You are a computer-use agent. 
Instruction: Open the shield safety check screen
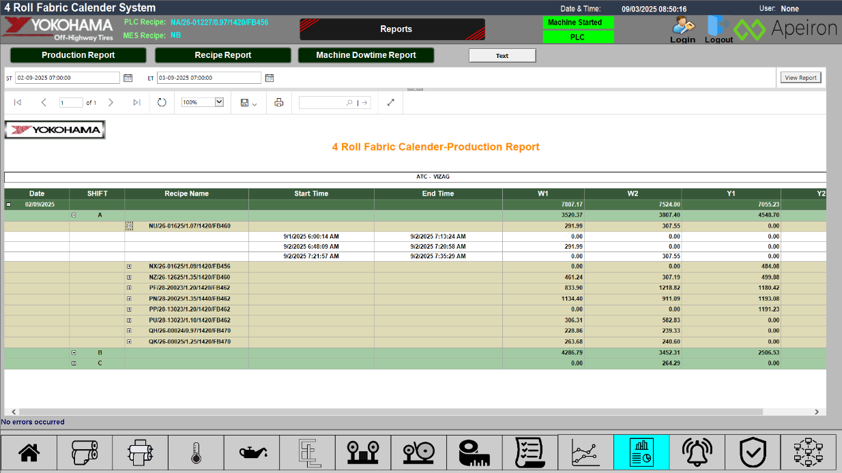pyautogui.click(x=752, y=453)
